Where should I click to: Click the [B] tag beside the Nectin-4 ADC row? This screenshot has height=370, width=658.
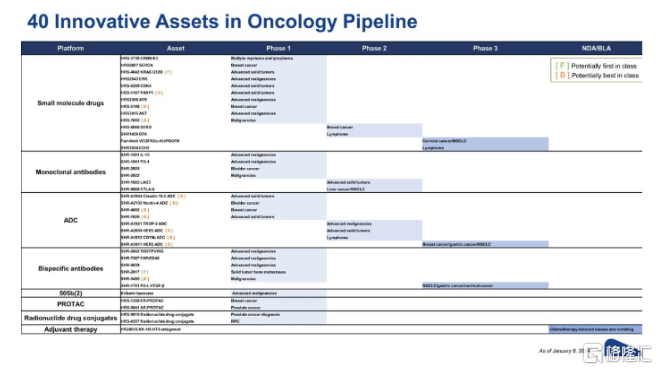(174, 203)
